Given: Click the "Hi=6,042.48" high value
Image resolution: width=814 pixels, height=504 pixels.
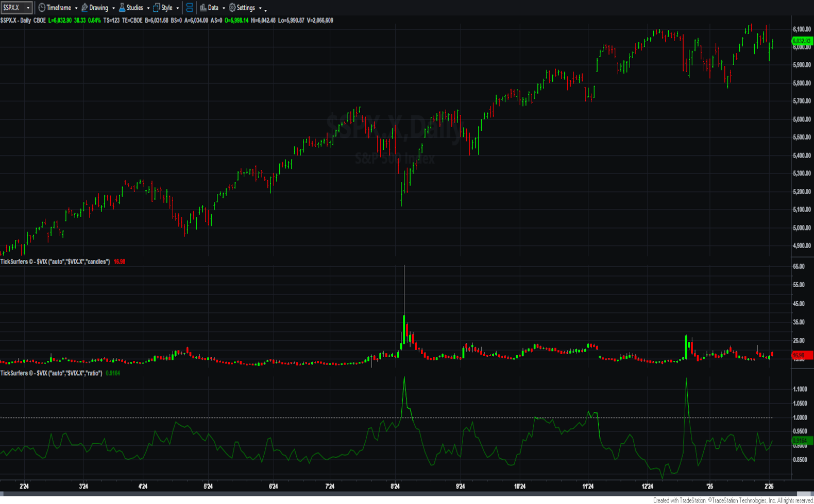Looking at the screenshot, I should coord(263,21).
